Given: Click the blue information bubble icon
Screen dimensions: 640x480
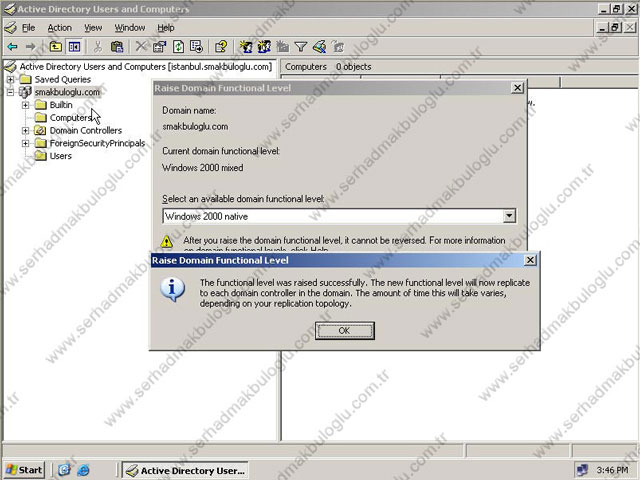Looking at the screenshot, I should tap(172, 289).
